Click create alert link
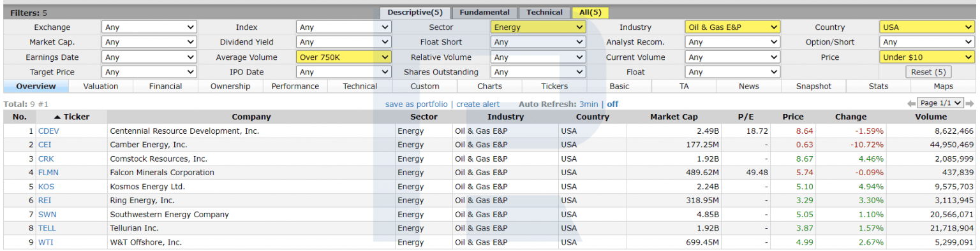This screenshot has width=980, height=251. (x=478, y=104)
